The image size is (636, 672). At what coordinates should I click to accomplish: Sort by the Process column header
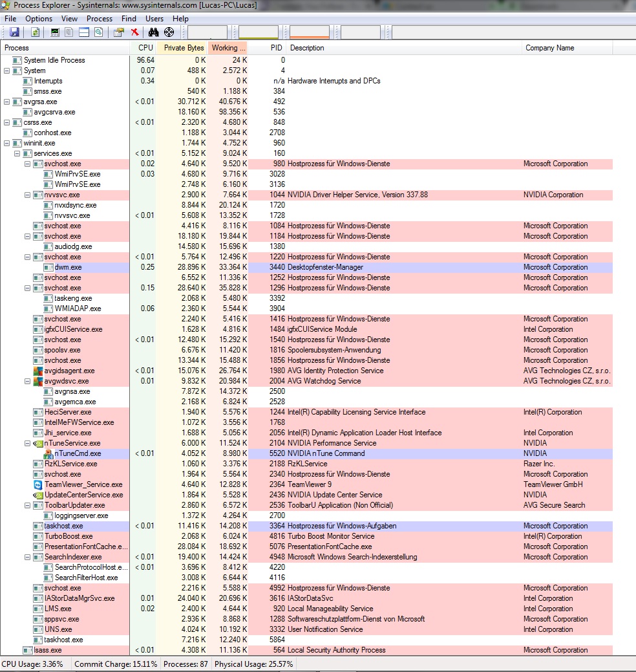coord(65,48)
